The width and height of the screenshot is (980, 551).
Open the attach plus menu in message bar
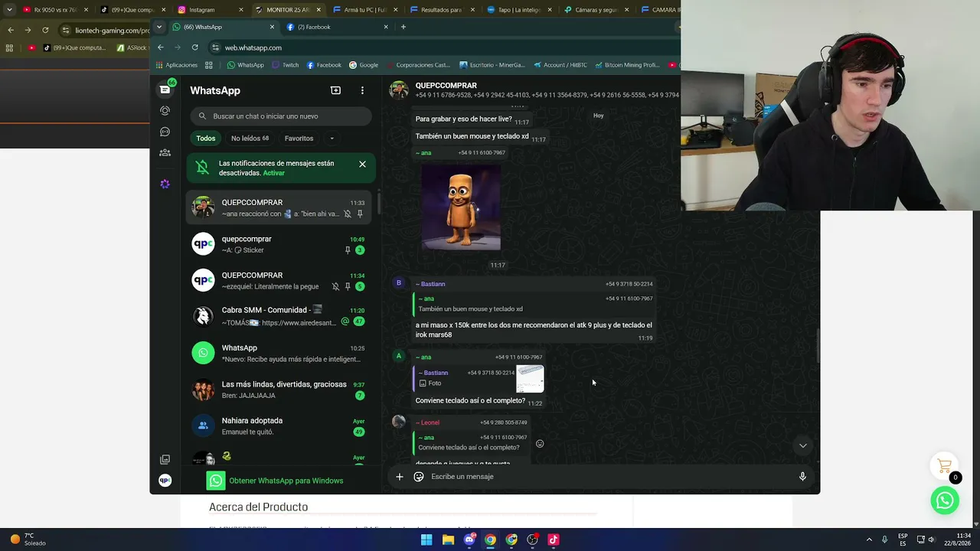399,477
